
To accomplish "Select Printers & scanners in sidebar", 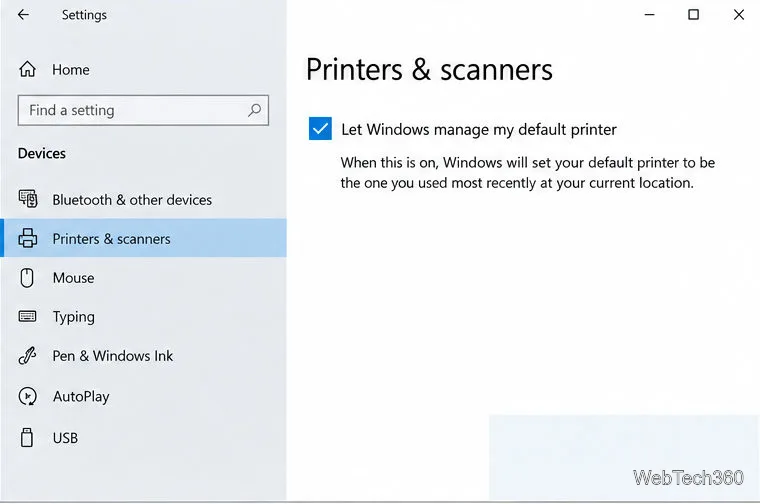I will point(145,238).
